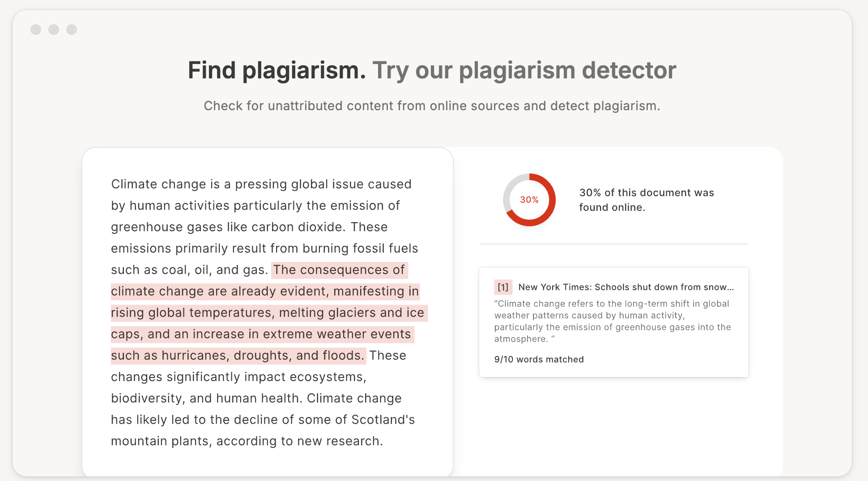Image resolution: width=868 pixels, height=481 pixels.
Task: Click the '9/10 words matched' label
Action: pyautogui.click(x=539, y=359)
